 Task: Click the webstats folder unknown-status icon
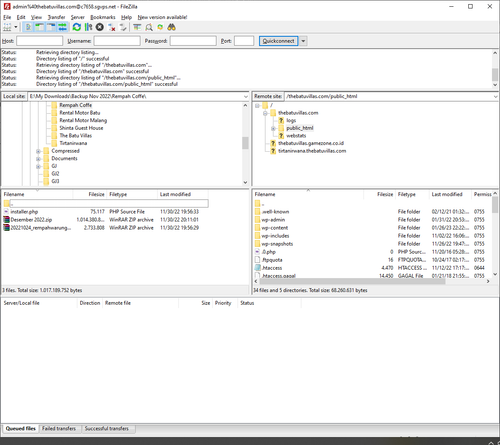281,136
